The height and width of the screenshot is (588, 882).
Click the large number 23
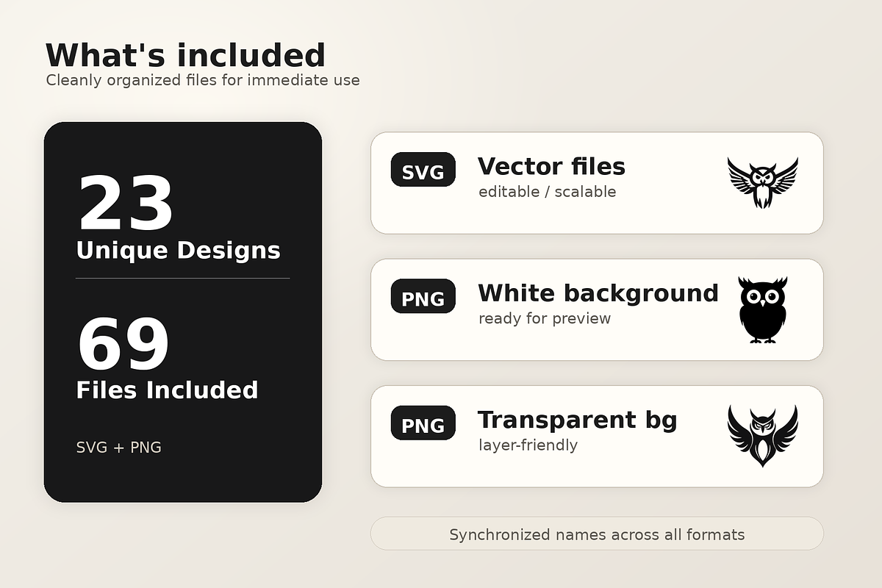click(125, 204)
